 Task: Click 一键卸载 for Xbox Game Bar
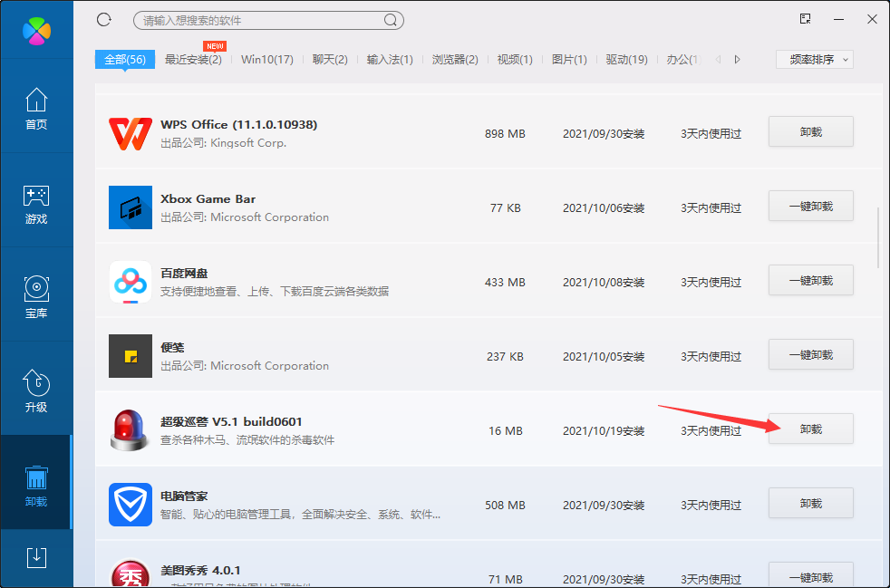click(810, 207)
